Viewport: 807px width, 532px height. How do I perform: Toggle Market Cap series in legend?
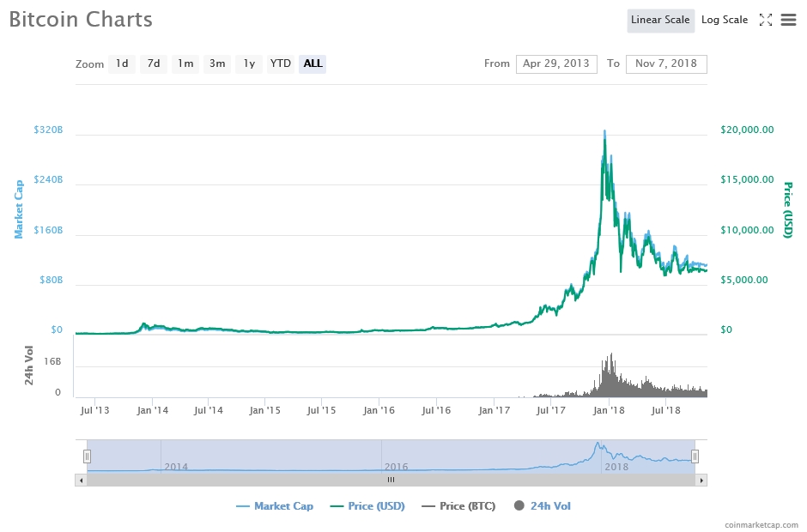coord(275,506)
